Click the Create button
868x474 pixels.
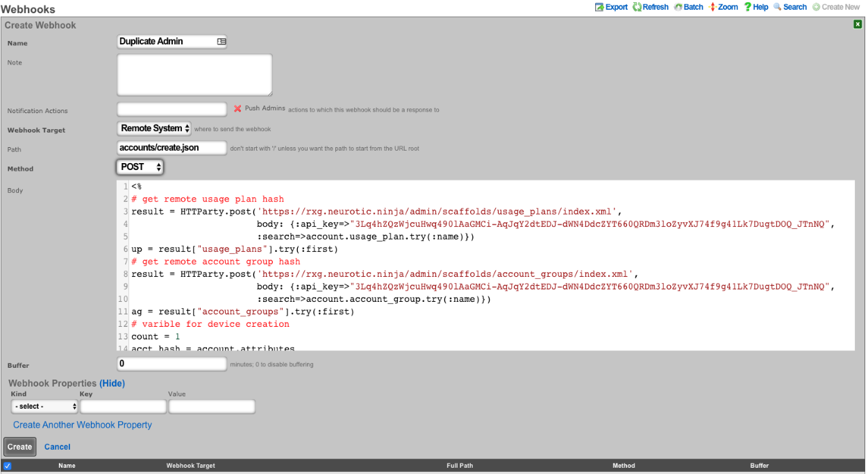pyautogui.click(x=19, y=447)
